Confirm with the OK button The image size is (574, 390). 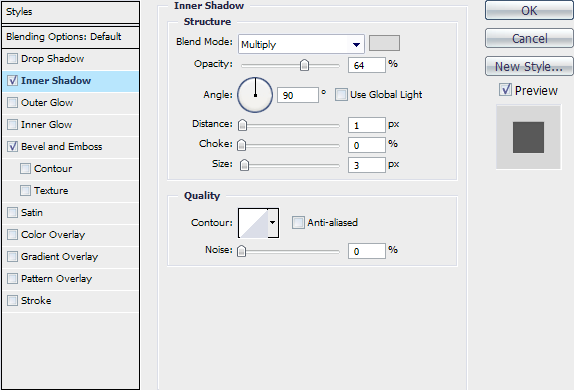click(529, 11)
